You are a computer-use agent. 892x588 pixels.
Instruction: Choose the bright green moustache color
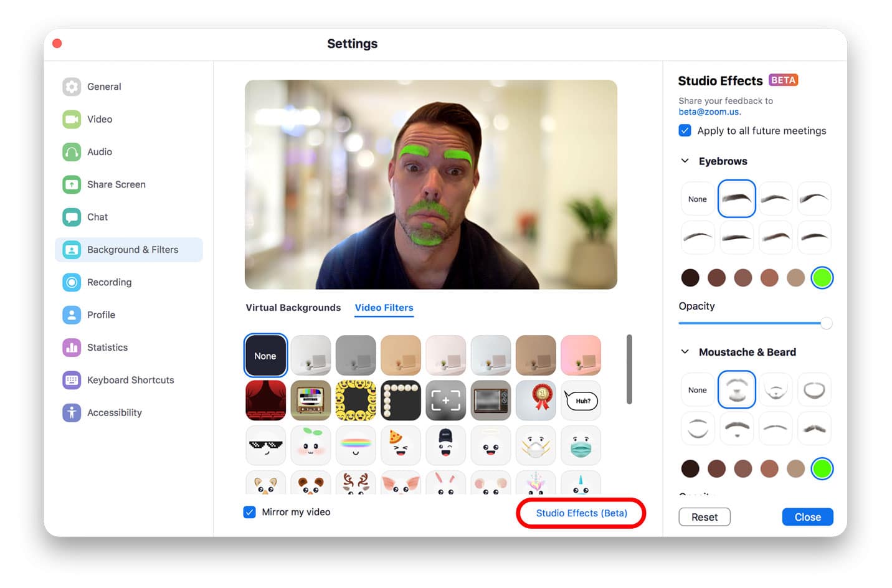822,468
